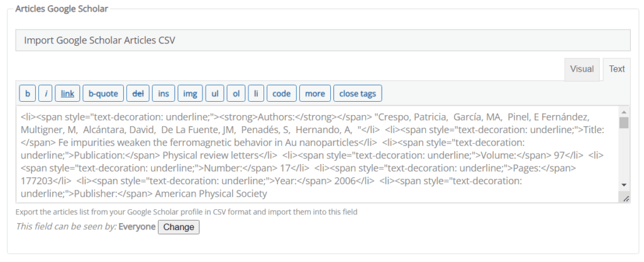Insert a link with the link button
Screen dimensions: 644x262
[67, 94]
